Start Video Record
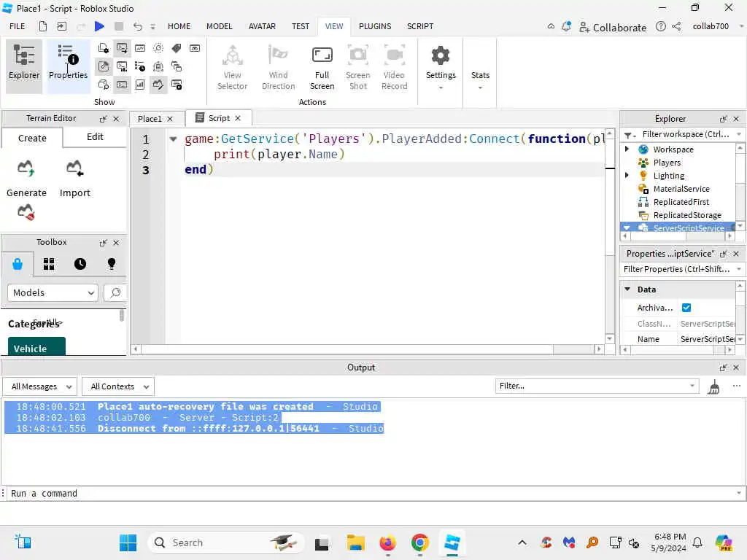The height and width of the screenshot is (560, 747). [395, 68]
